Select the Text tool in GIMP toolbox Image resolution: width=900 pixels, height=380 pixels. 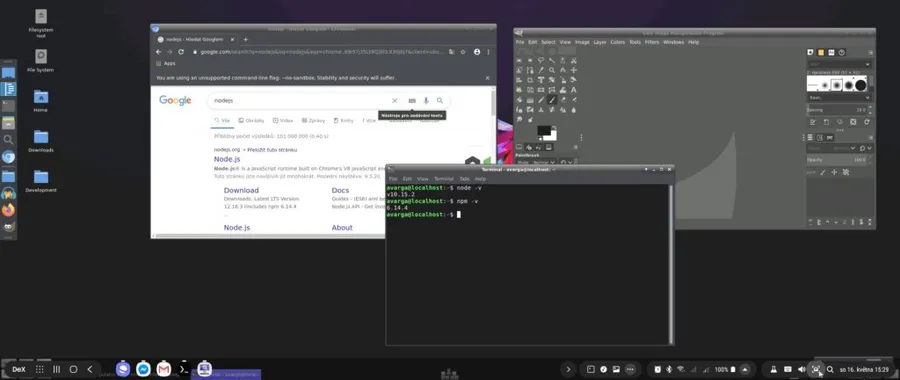click(573, 90)
